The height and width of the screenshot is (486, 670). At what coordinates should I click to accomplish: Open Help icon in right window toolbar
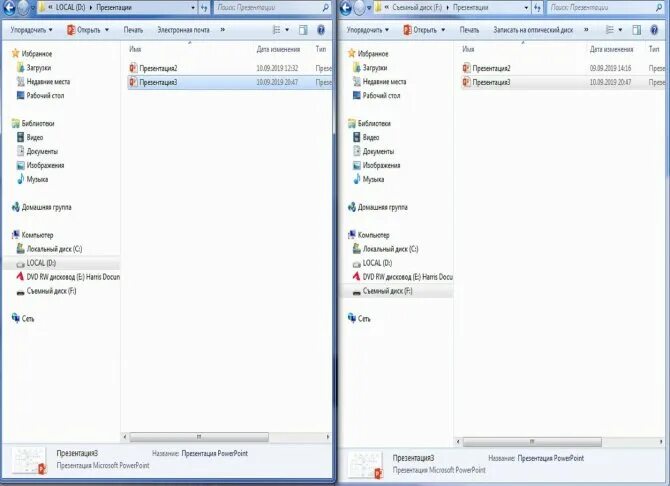654,30
